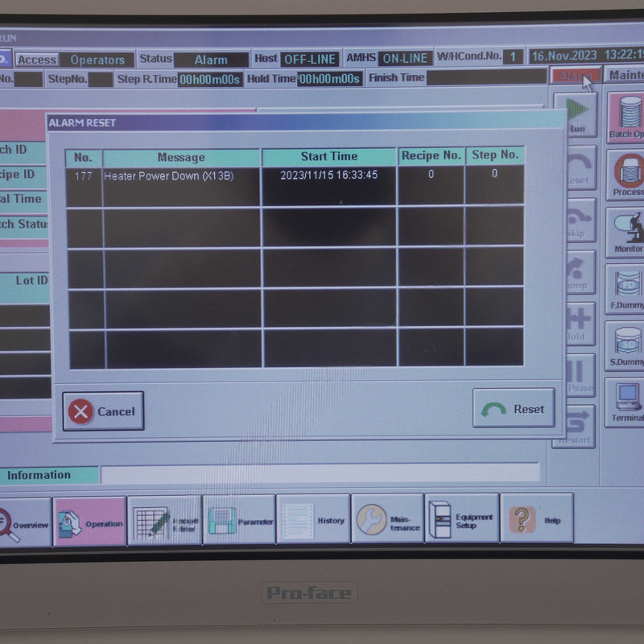
Task: Select the S.Dummy icon
Action: point(627,345)
